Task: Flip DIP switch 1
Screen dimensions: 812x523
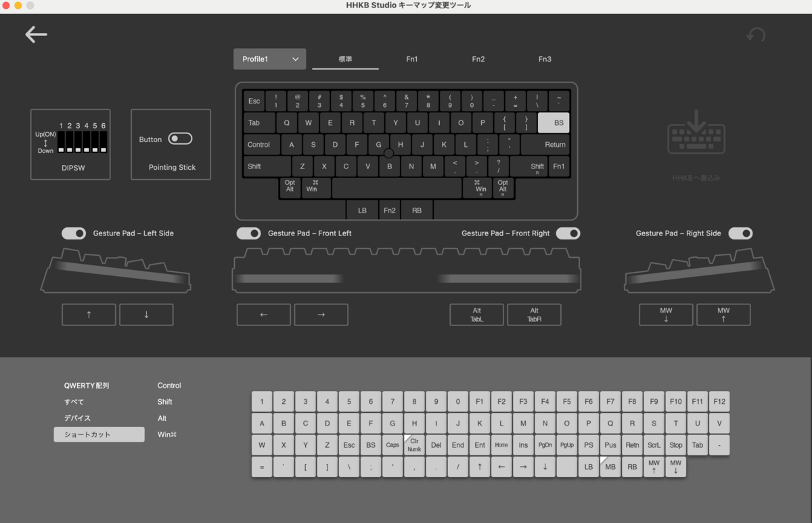Action: (x=61, y=141)
